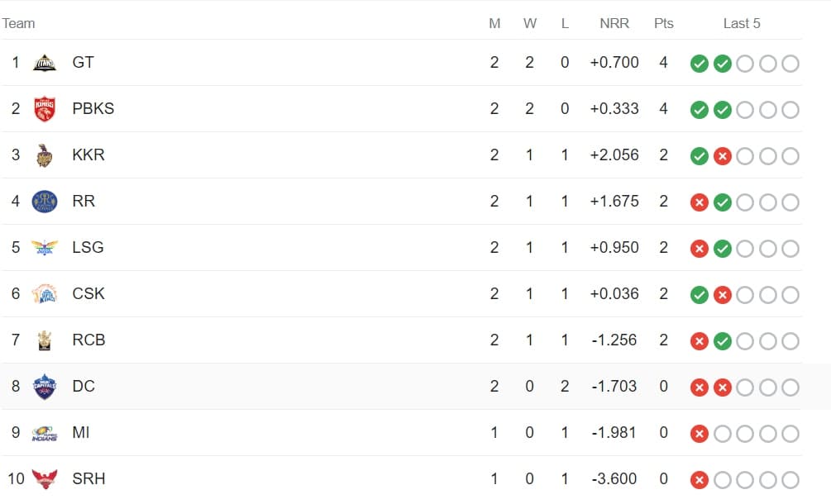This screenshot has height=504, width=831.
Task: Click GT's first green win indicator
Action: pyautogui.click(x=700, y=64)
